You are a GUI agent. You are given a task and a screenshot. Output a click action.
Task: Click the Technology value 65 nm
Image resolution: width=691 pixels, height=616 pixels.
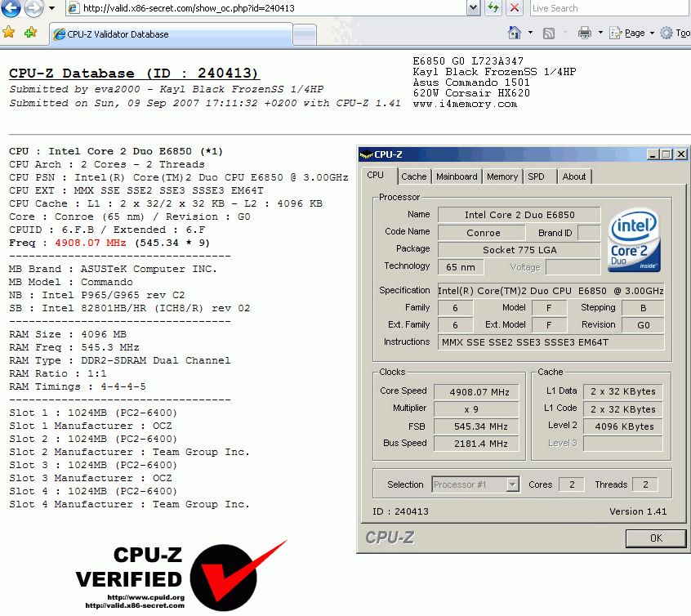click(x=461, y=267)
